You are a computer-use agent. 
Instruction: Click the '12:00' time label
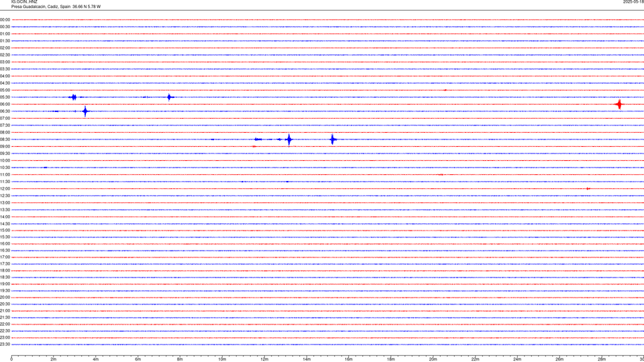coord(5,189)
